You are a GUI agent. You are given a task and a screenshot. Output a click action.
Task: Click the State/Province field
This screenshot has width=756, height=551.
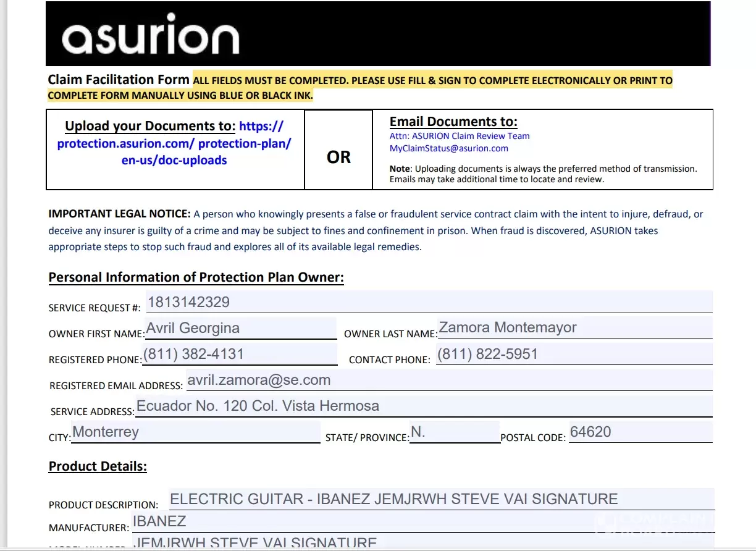tap(455, 432)
